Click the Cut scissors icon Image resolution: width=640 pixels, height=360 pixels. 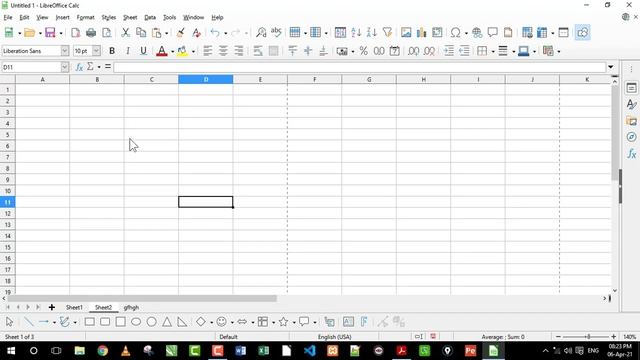coord(126,33)
